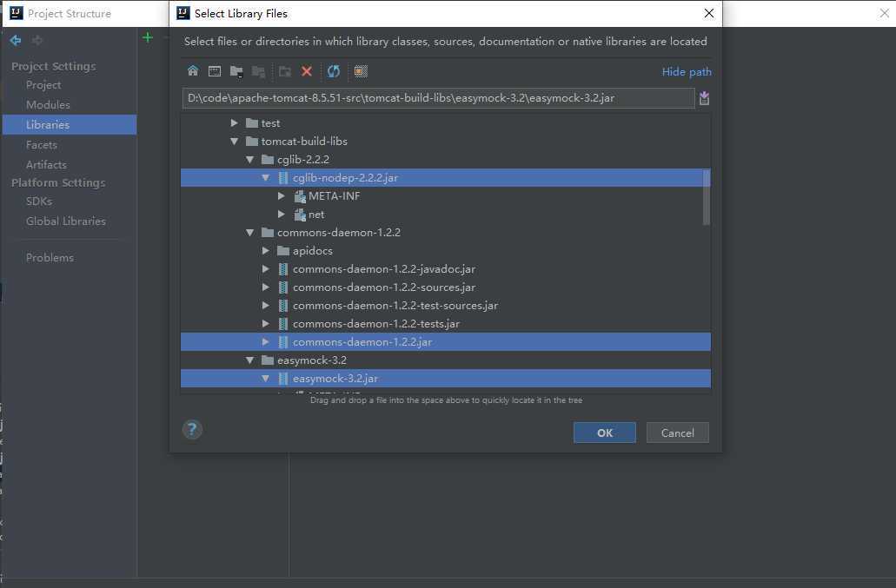
Task: Open the path history icon beside the path field
Action: point(704,98)
